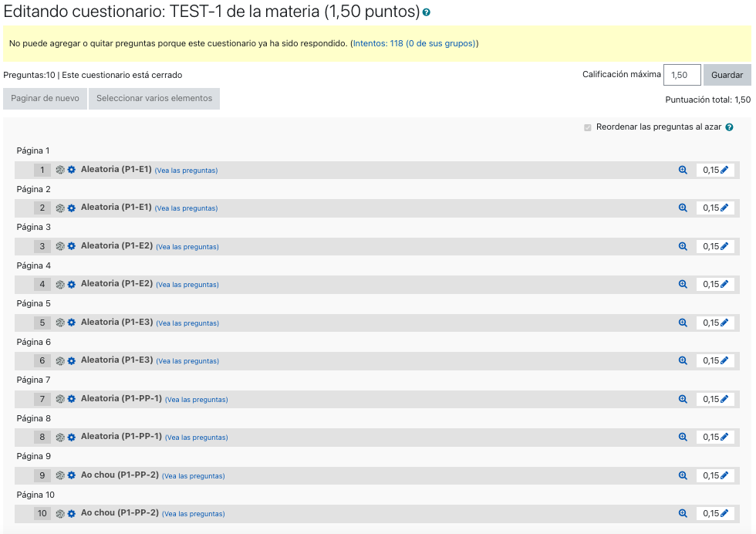This screenshot has width=756, height=534.
Task: Preview question 3 with magnifier icon
Action: (683, 246)
